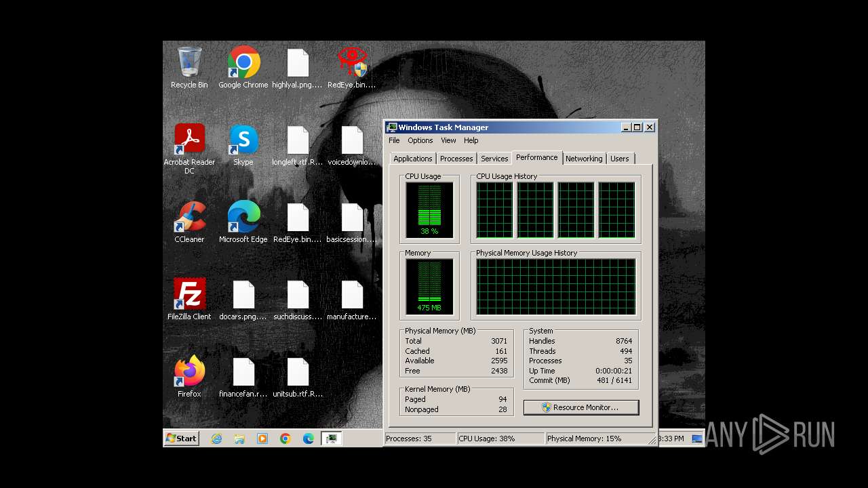The width and height of the screenshot is (868, 488).
Task: Click the Memory 475 MB meter
Action: pyautogui.click(x=430, y=287)
